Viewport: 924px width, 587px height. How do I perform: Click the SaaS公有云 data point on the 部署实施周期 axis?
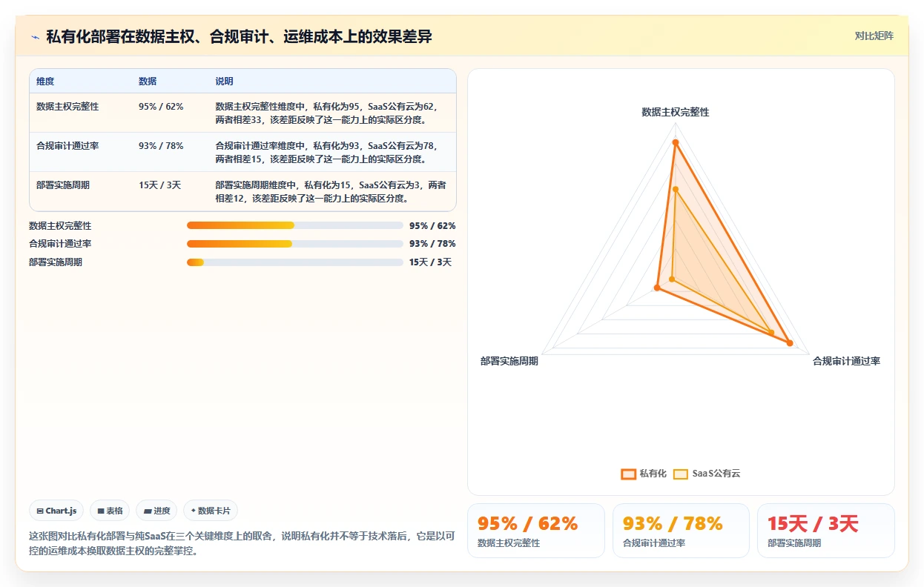[x=672, y=279]
